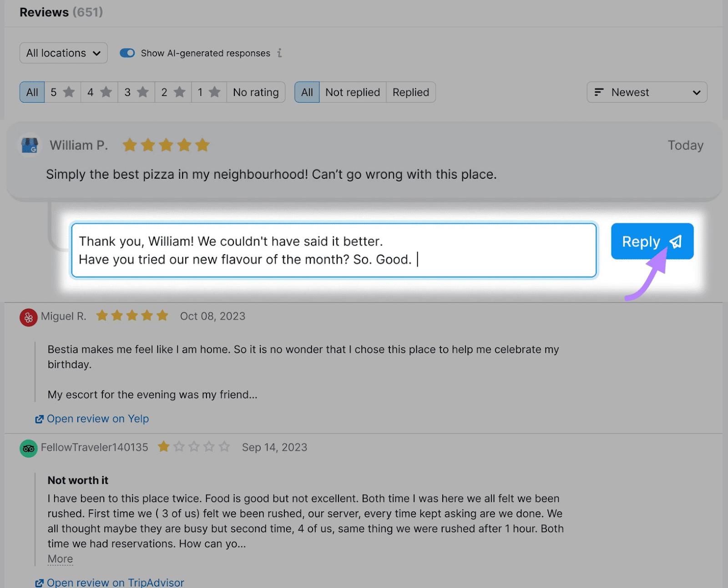Click Miguel R.'s Yelp source icon
This screenshot has height=588, width=728.
pos(29,317)
